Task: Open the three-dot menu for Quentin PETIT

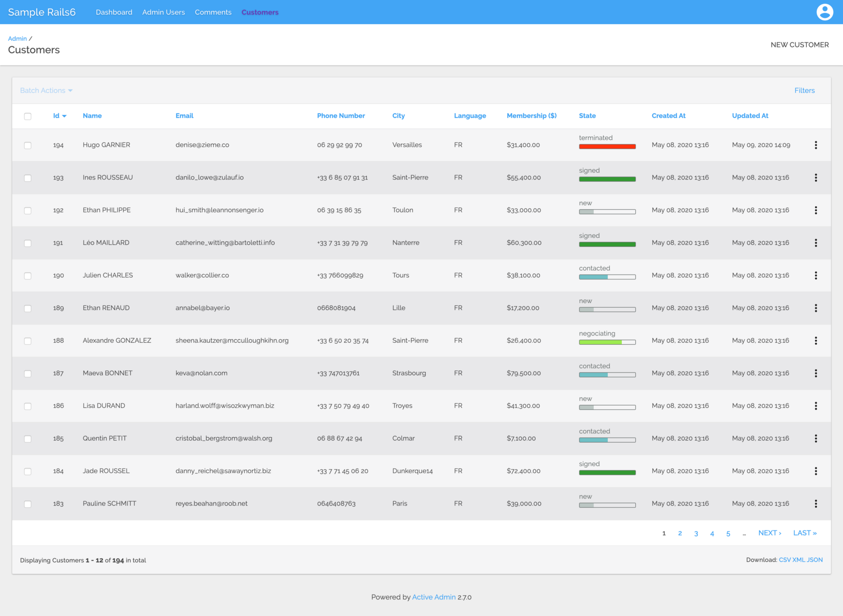Action: click(816, 438)
